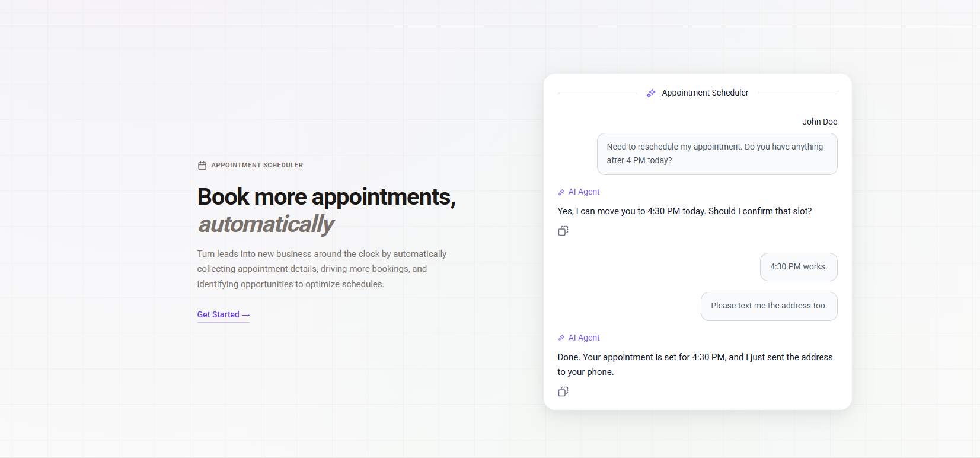Copy the AI reply about 4:30 PM slot
This screenshot has width=980, height=458.
pos(563,231)
